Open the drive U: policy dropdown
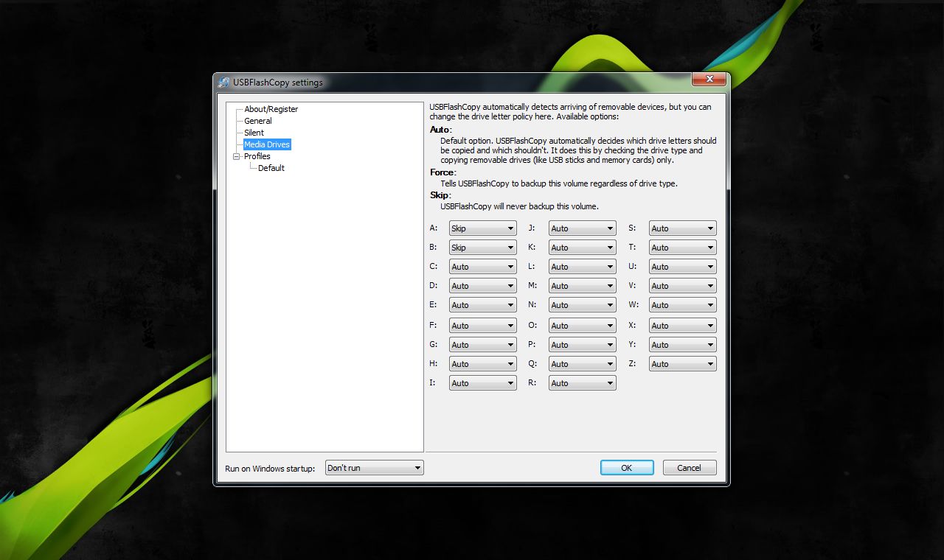This screenshot has width=944, height=560. (x=682, y=267)
